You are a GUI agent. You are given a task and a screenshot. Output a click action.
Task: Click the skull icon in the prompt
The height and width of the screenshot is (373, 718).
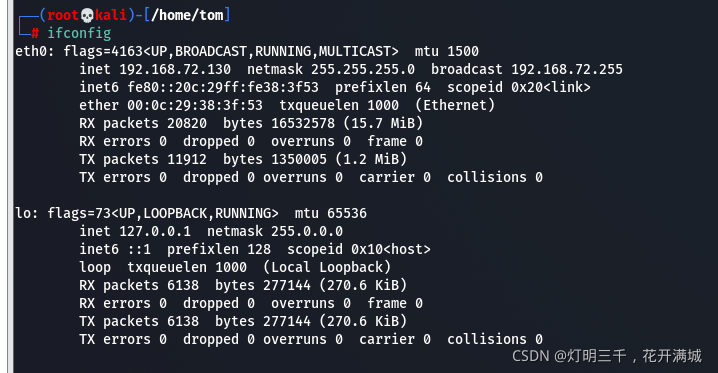87,16
